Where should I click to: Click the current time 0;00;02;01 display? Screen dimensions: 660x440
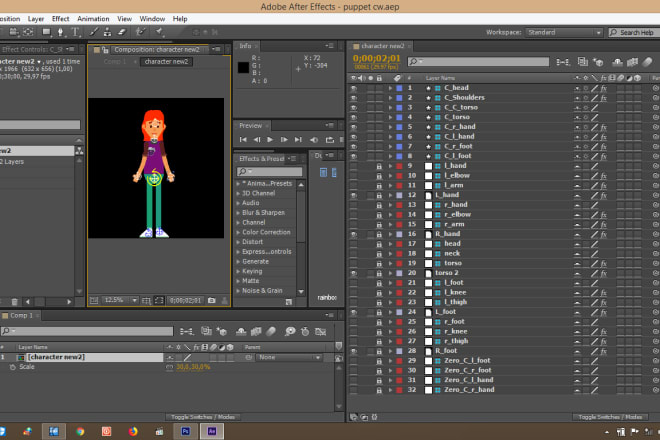(377, 58)
